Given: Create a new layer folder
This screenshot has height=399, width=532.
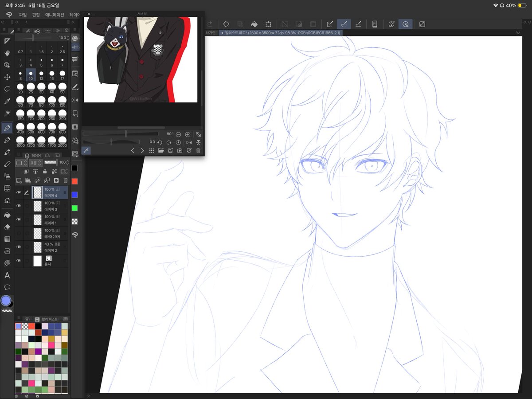Looking at the screenshot, I should [x=28, y=180].
